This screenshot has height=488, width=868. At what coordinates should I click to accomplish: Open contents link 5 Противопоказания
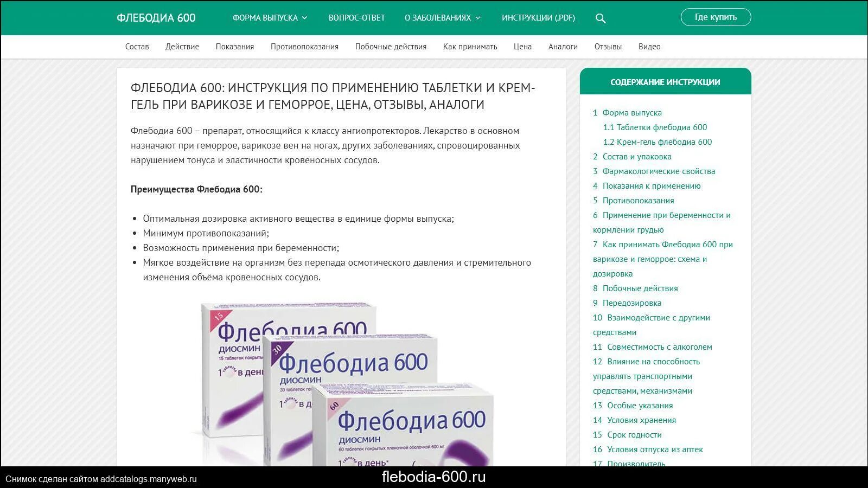(x=633, y=201)
